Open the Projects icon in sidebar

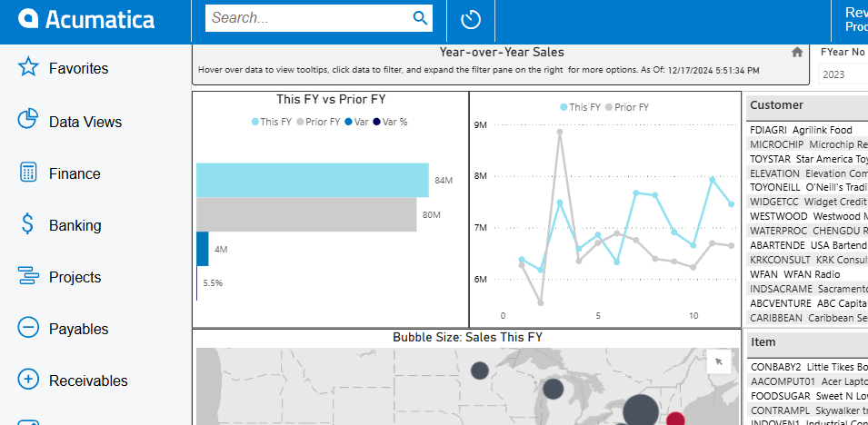point(28,277)
